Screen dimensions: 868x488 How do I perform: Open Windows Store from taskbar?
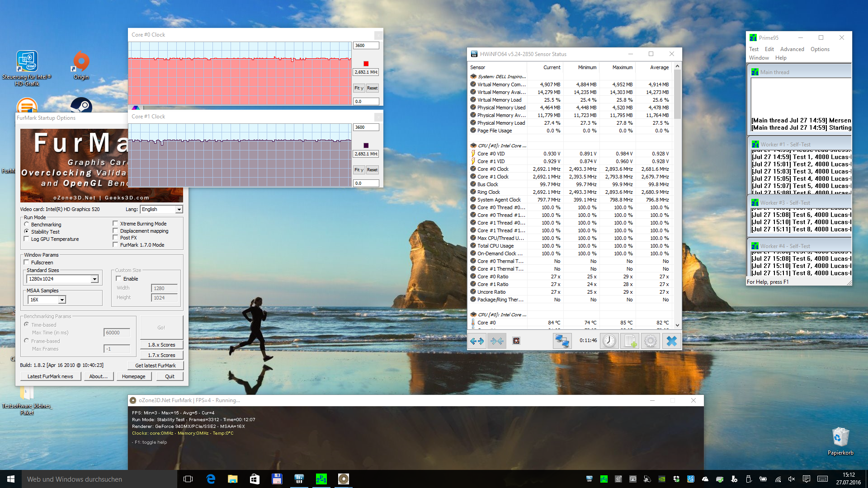[255, 479]
